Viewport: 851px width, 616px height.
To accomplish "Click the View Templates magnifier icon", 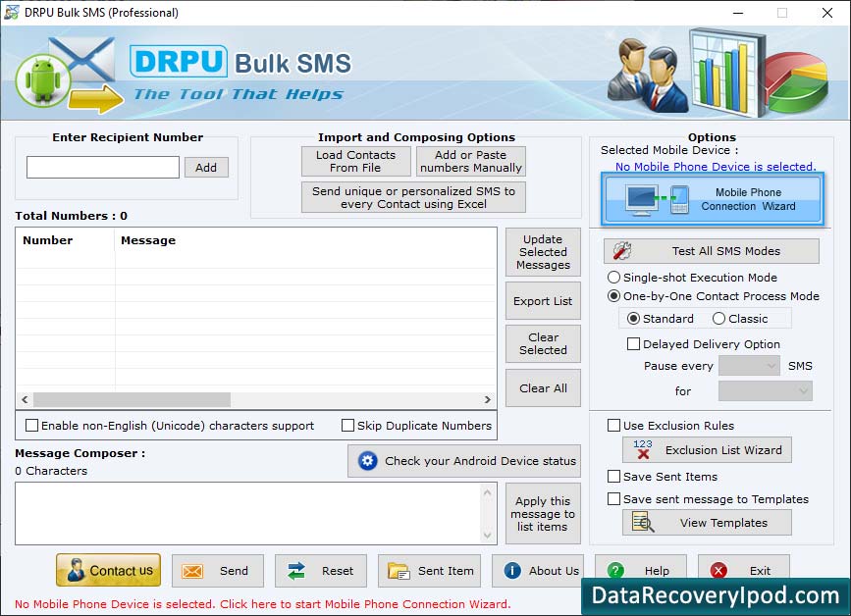I will coord(643,522).
